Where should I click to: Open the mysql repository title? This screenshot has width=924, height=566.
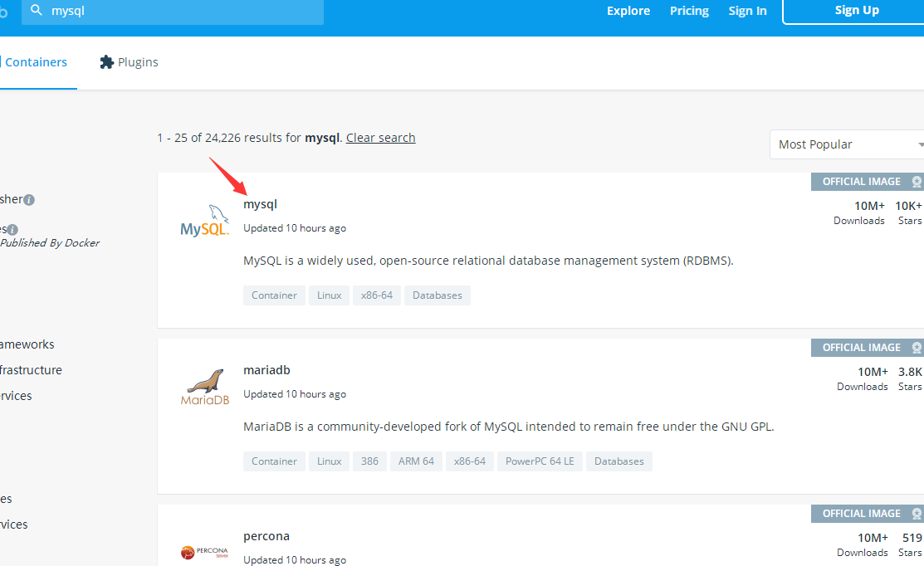260,204
